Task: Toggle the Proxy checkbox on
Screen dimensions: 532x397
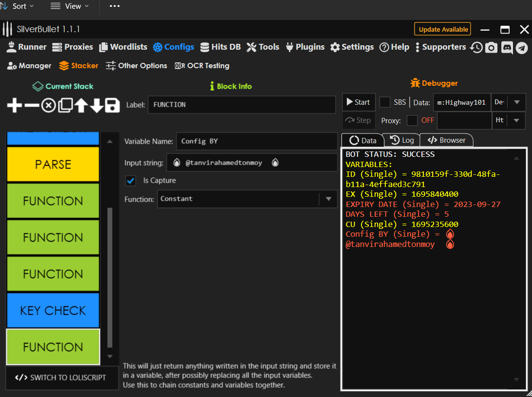Action: coord(412,120)
